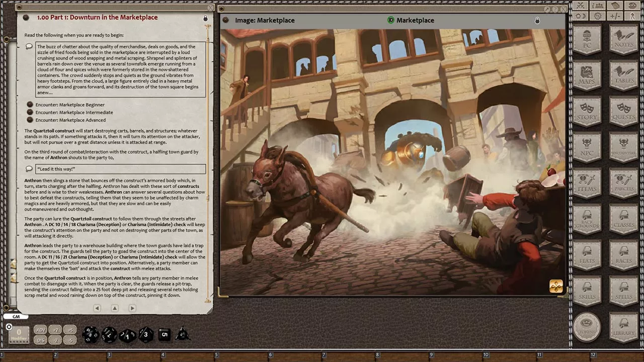Open the Tokens round button

[587, 327]
